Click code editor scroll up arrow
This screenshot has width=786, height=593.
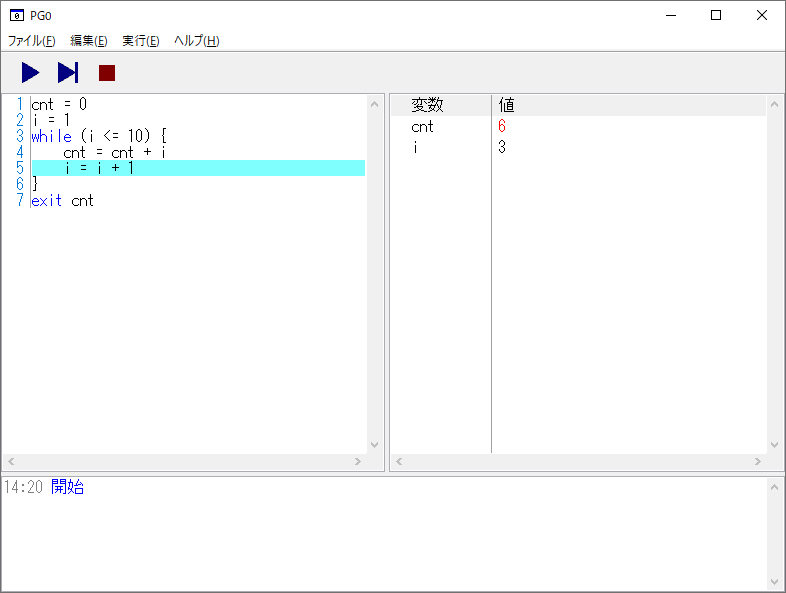[374, 104]
